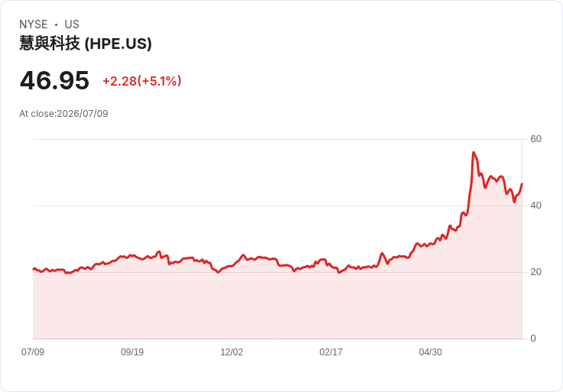The image size is (563, 392).
Task: Click the starting point of the price line
Action: [34, 269]
